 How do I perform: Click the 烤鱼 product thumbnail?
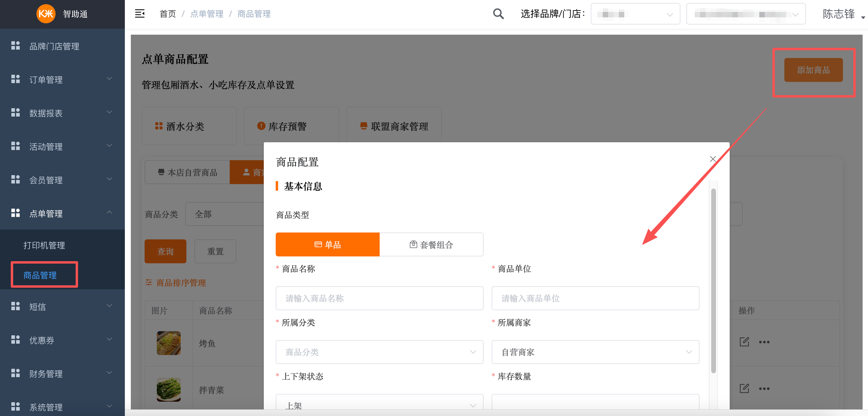click(168, 342)
